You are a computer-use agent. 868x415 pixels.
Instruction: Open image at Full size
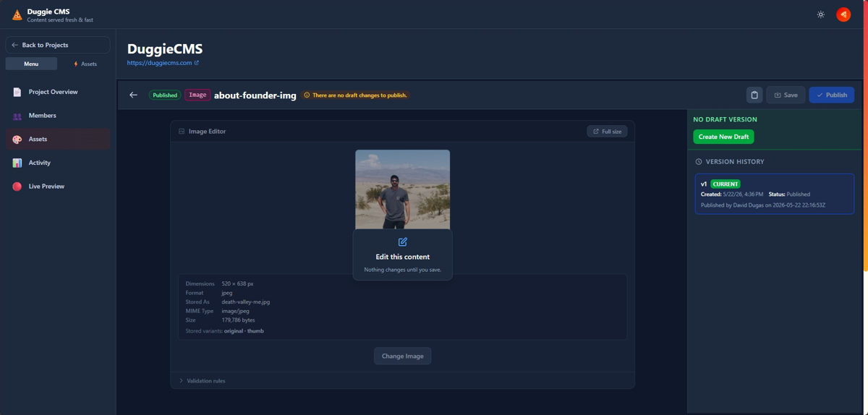(607, 132)
